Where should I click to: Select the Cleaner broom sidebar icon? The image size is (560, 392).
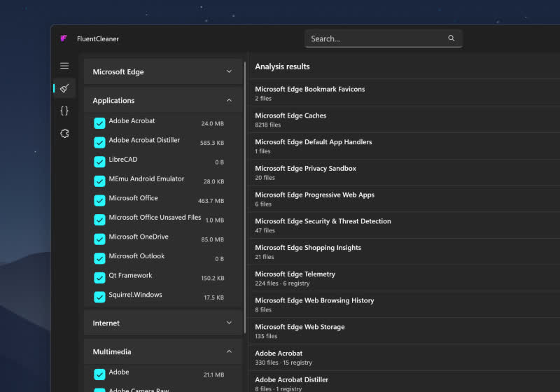pyautogui.click(x=64, y=88)
